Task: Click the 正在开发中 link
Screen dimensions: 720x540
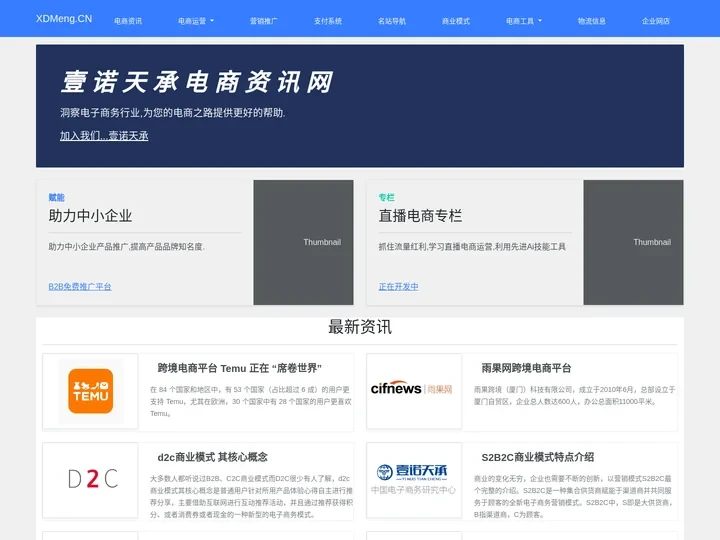Action: (x=398, y=287)
